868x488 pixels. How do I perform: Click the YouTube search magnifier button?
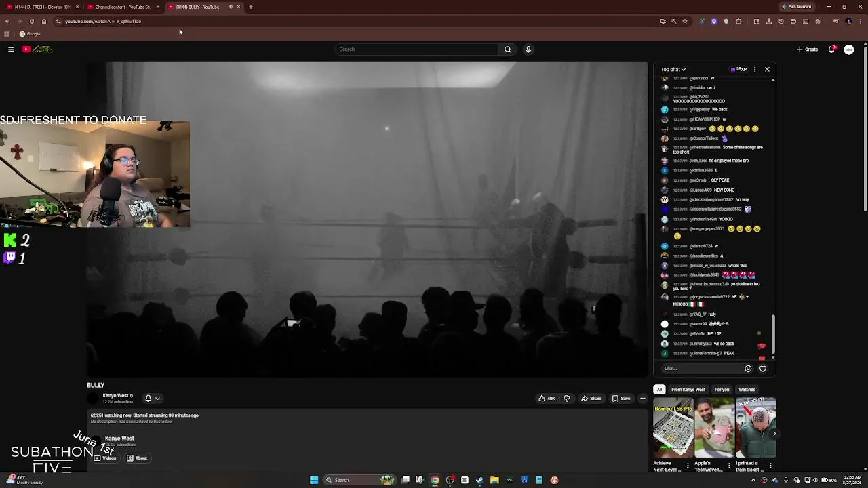pos(507,49)
